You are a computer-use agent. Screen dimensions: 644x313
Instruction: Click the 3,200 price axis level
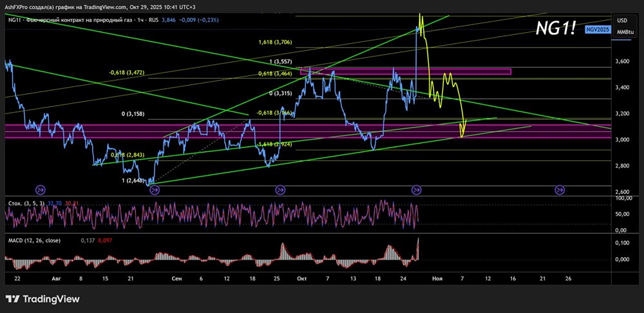click(x=623, y=114)
